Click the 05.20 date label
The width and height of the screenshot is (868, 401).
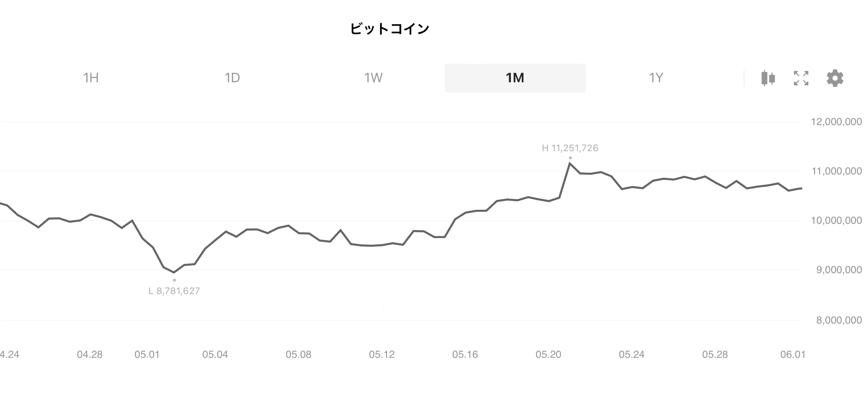[548, 355]
